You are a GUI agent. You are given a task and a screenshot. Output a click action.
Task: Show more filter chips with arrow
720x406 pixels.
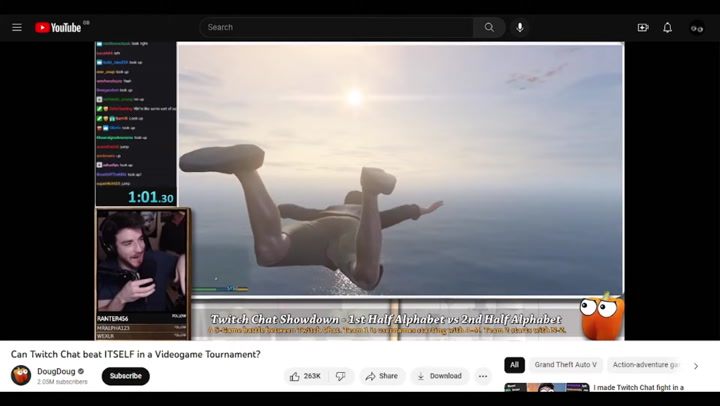coord(696,366)
